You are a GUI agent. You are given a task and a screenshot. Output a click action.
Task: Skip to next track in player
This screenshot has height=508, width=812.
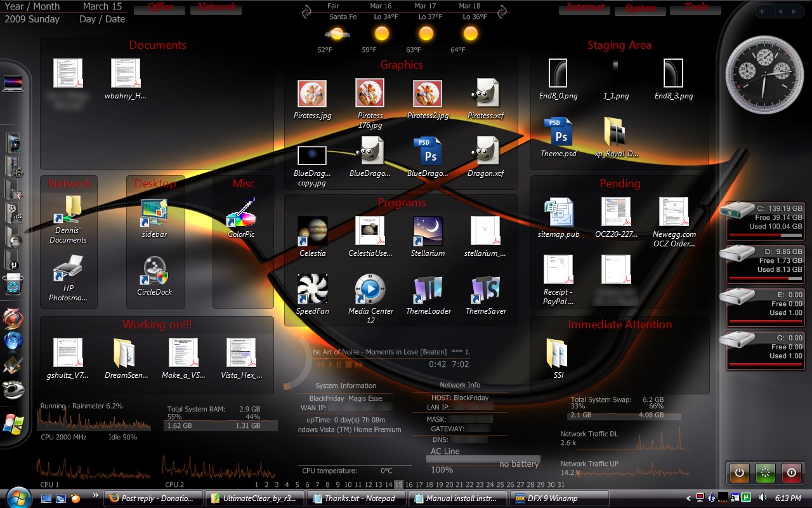click(359, 364)
